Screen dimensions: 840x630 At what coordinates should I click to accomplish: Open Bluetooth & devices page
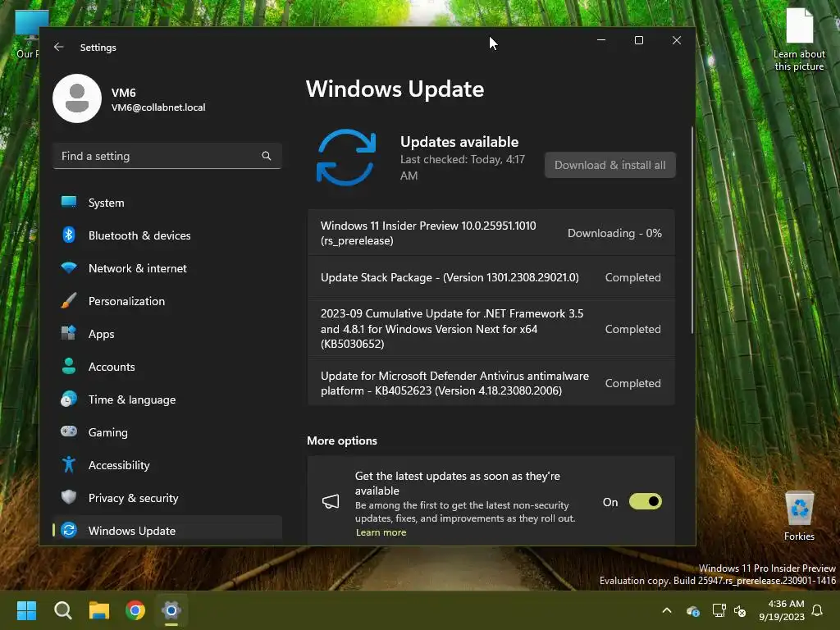pyautogui.click(x=167, y=235)
